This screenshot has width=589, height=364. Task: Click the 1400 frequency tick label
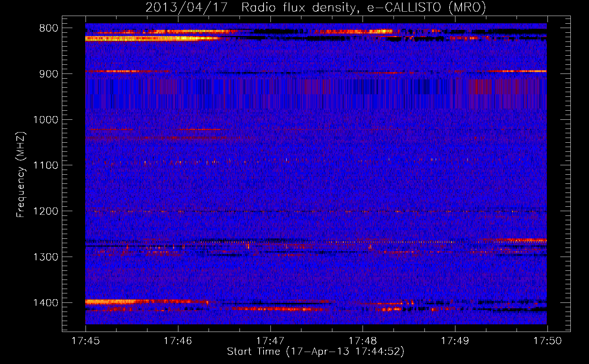(x=46, y=303)
